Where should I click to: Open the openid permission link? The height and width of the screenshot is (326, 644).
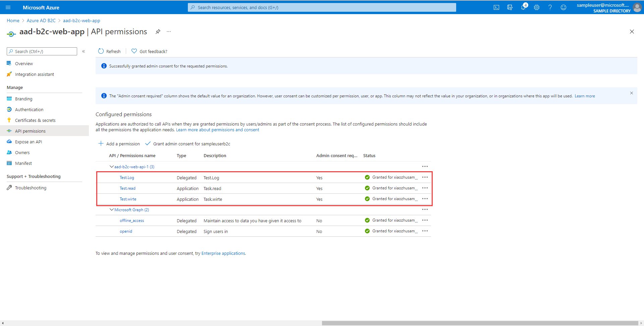(x=126, y=231)
